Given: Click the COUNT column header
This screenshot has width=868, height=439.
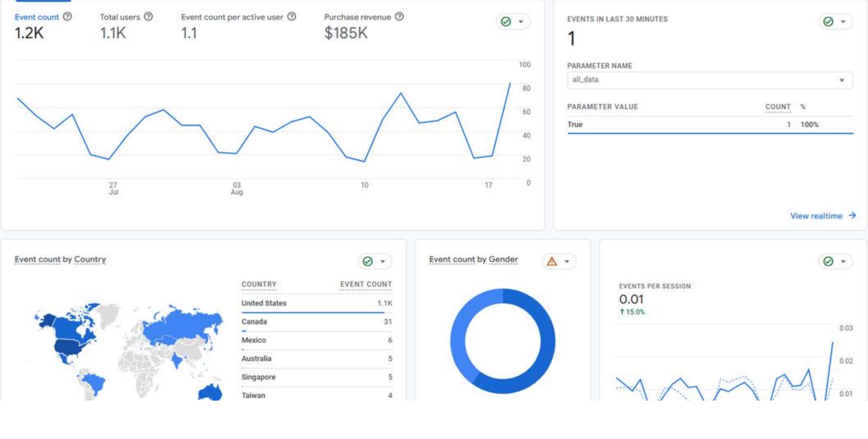Looking at the screenshot, I should [x=778, y=107].
